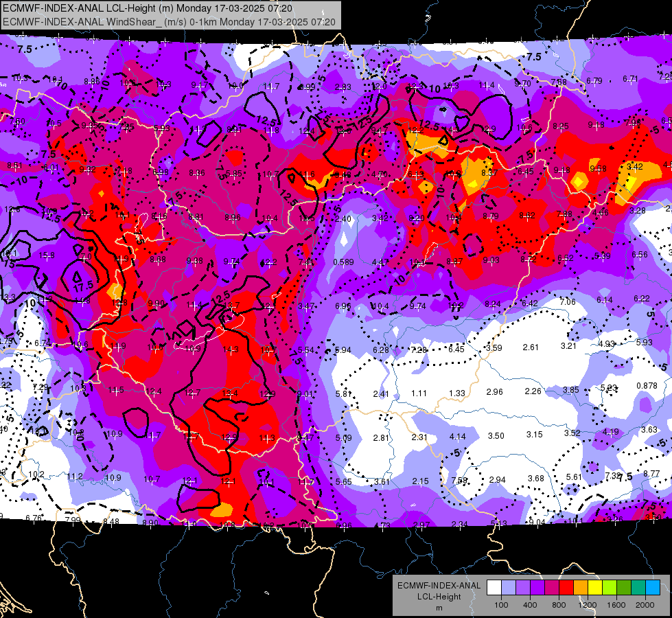This screenshot has height=618, width=672.
Task: Click the wind shear value 8.77
Action: (651, 474)
